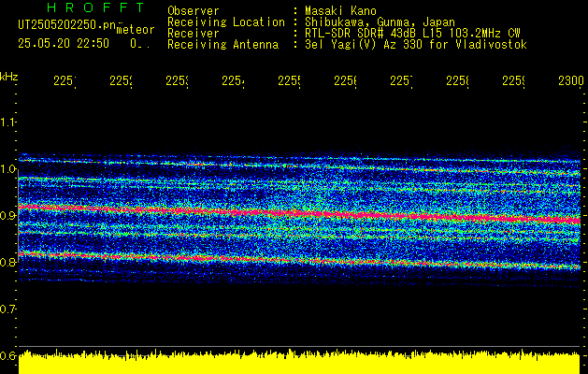Click RTL-SDR SDR# 43dB receiver details
The image size is (588, 374).
pyautogui.click(x=412, y=34)
